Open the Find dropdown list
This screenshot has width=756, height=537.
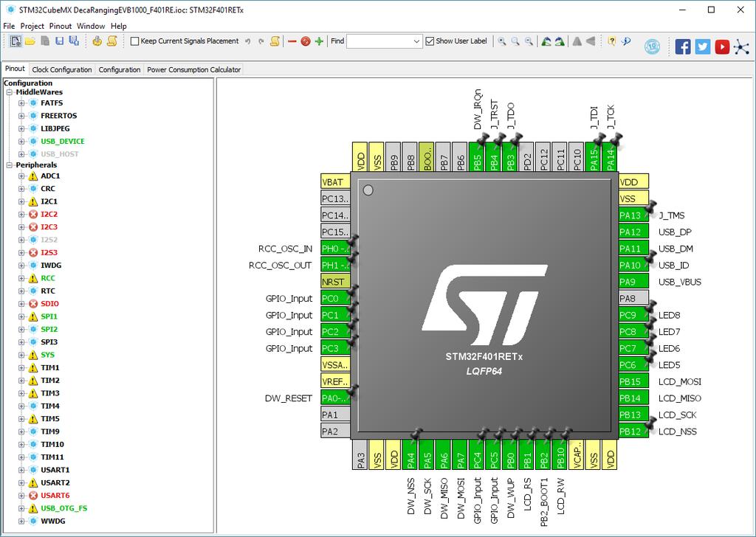(x=417, y=41)
